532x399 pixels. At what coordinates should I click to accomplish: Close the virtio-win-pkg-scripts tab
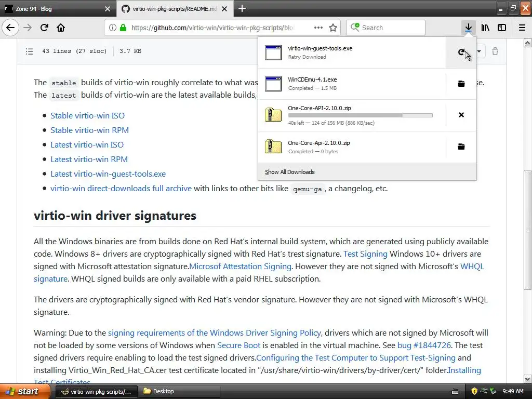(x=224, y=9)
